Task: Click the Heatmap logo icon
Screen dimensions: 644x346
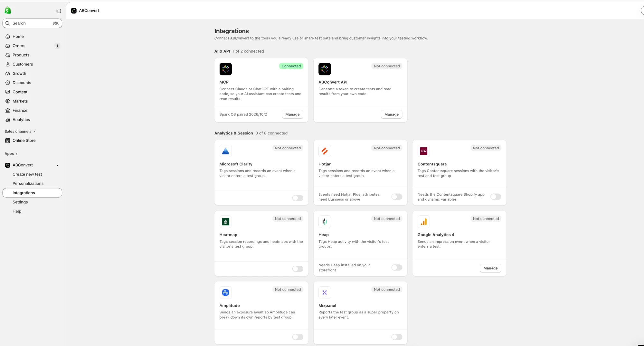Action: coord(225,222)
